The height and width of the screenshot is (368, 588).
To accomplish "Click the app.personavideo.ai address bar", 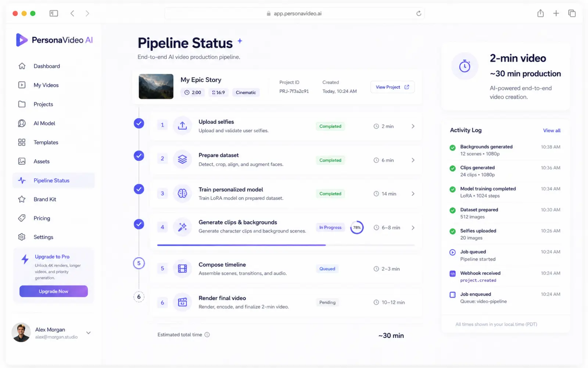I will 294,13.
